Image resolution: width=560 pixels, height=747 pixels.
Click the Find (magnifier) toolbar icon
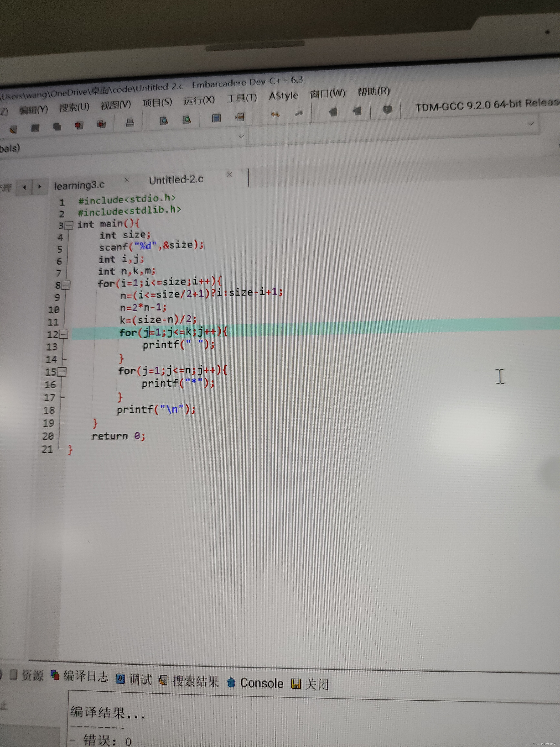164,121
